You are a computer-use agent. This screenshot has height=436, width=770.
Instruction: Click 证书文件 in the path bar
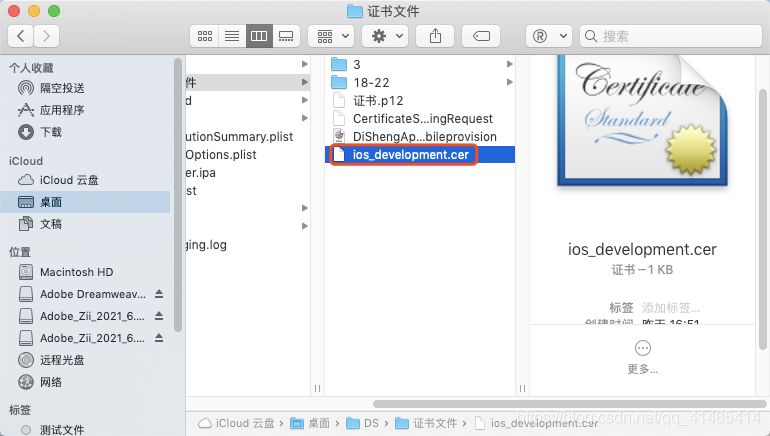click(x=426, y=423)
